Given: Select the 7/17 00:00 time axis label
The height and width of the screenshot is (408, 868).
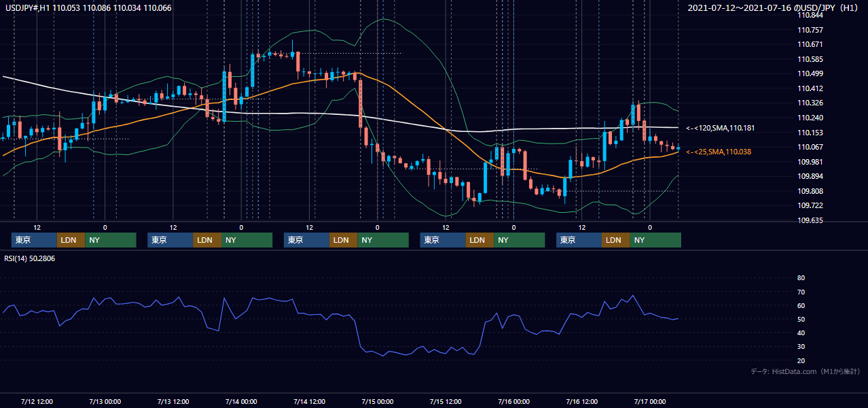Looking at the screenshot, I should point(649,401).
